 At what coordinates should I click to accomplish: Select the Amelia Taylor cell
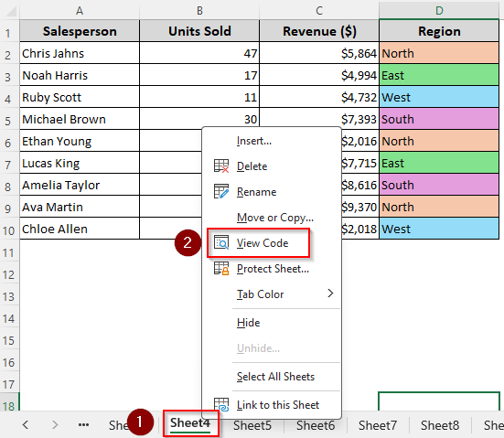tap(80, 185)
